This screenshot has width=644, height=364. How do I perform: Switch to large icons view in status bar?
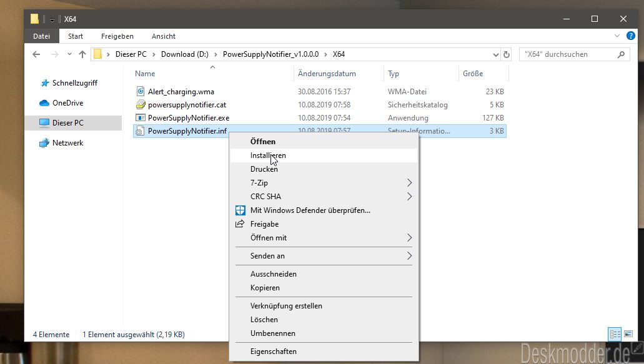point(628,334)
